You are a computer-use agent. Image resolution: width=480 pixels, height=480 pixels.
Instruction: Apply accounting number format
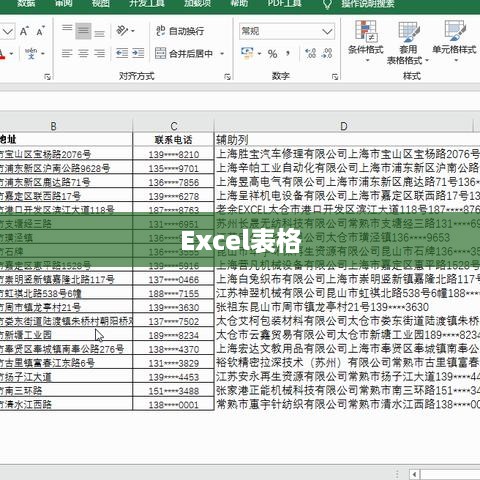(247, 53)
